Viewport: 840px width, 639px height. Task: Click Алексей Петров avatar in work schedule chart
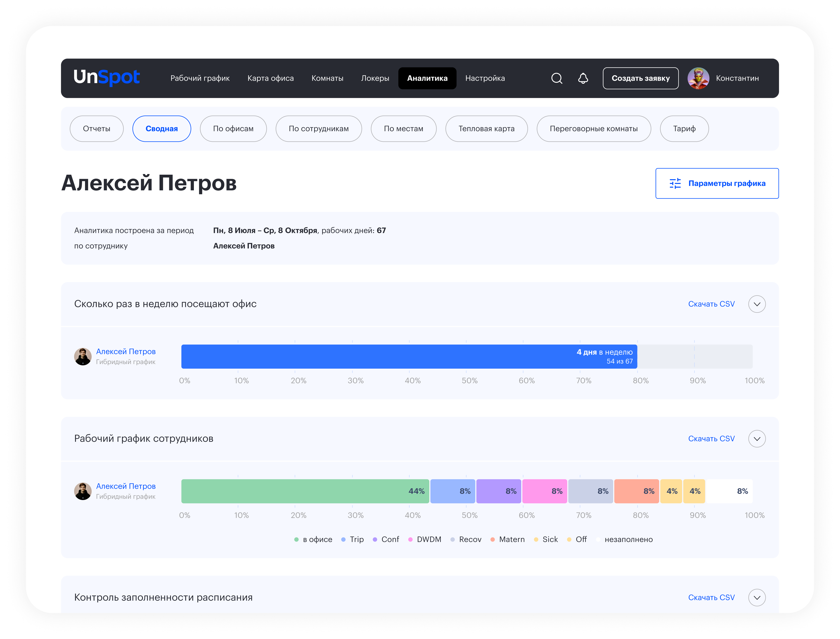click(82, 491)
